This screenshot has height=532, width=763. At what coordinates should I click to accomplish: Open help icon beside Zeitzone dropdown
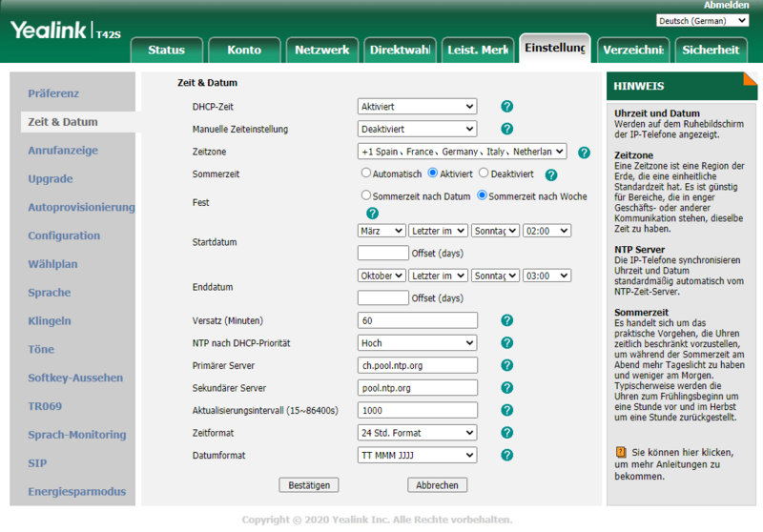[x=584, y=153]
